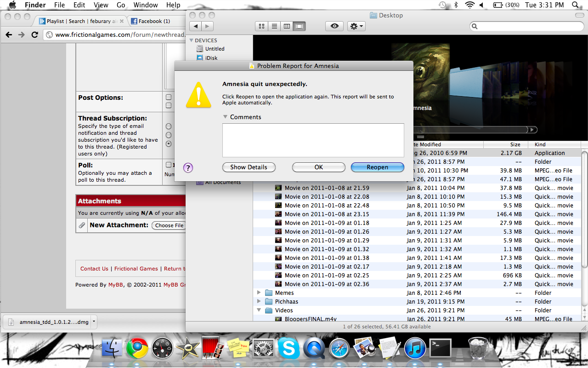The image size is (588, 368).
Task: Click Show Details in the crash dialog
Action: 249,167
